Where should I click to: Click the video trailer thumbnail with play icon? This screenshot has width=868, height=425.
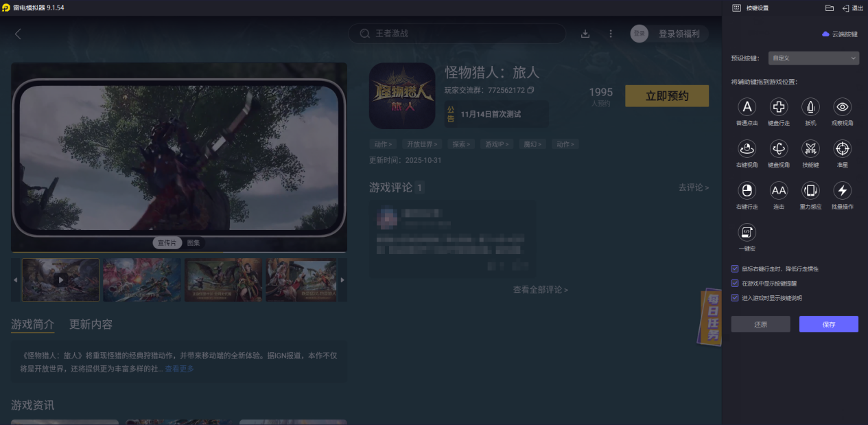point(60,279)
